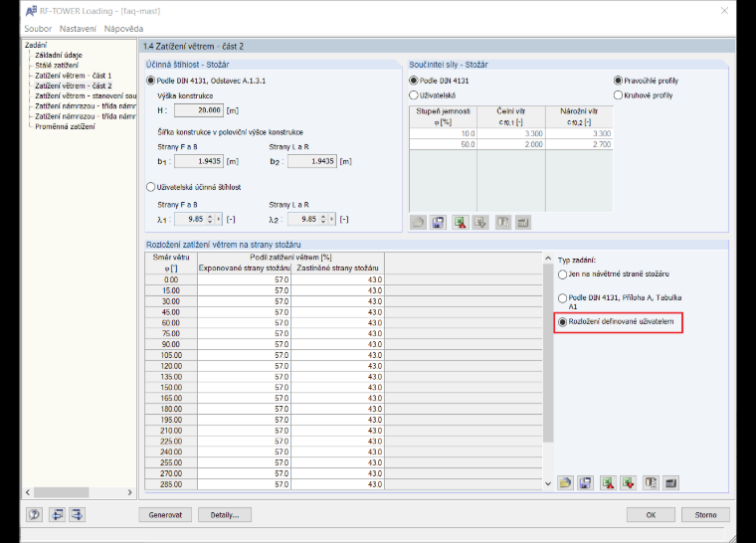Click the RF-TOWER app icon in title bar

point(32,11)
